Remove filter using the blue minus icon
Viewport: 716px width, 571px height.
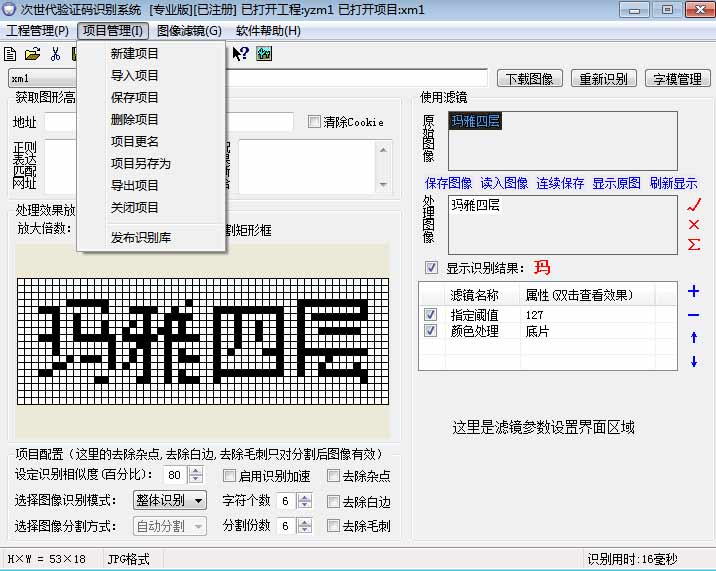click(694, 315)
